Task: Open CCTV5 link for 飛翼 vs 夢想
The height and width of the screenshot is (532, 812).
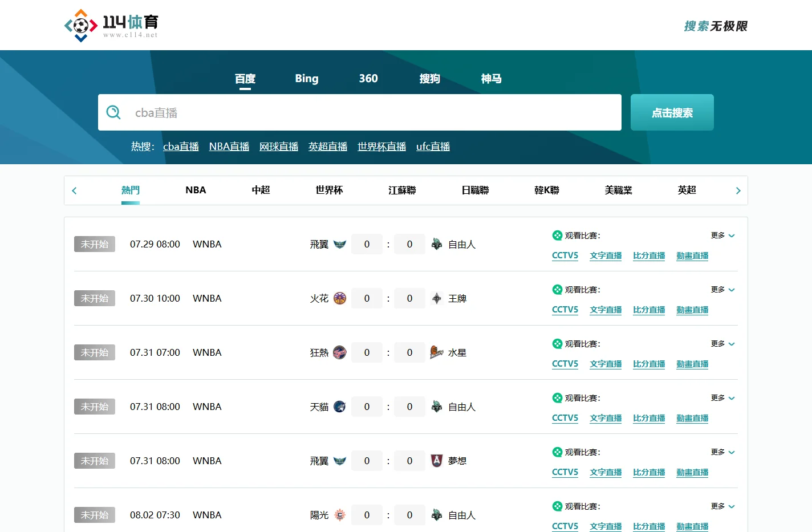Action: 565,472
